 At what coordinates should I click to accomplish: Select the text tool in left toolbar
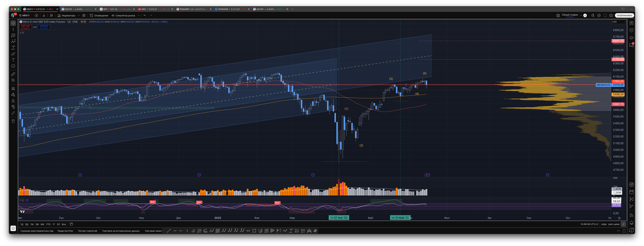click(x=13, y=59)
